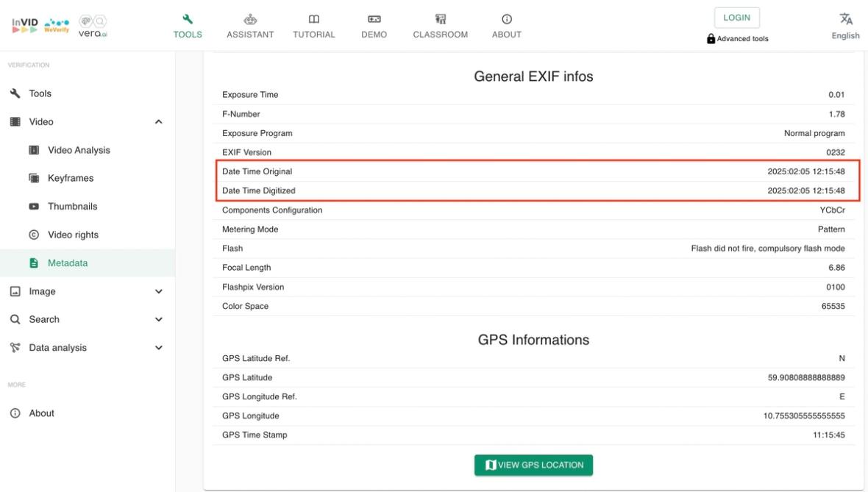Collapse the Video section chevron
Screen dimensions: 868x492
159,122
